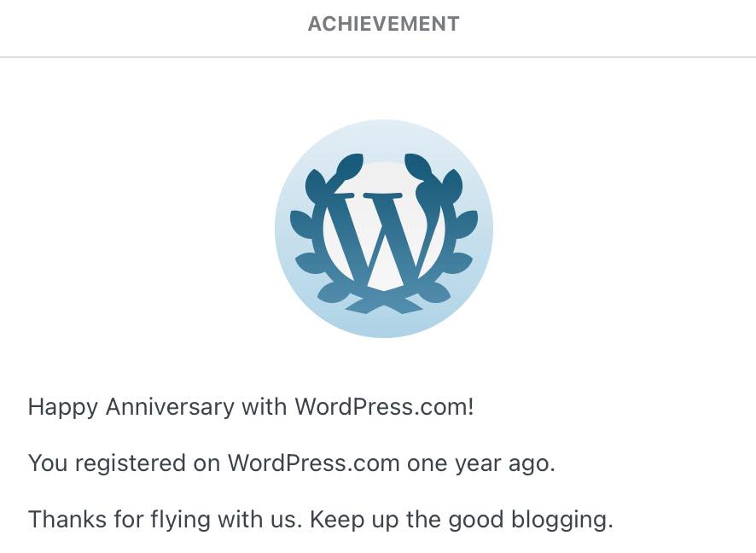756x553 pixels.
Task: Select the word "Happy" in the first line
Action: [x=63, y=407]
